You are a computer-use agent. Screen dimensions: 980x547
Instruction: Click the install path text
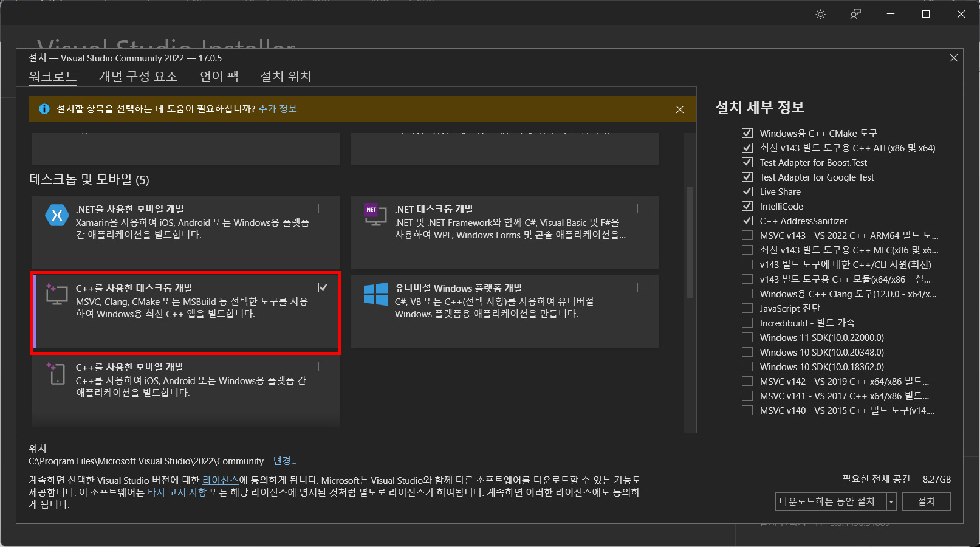pos(146,461)
